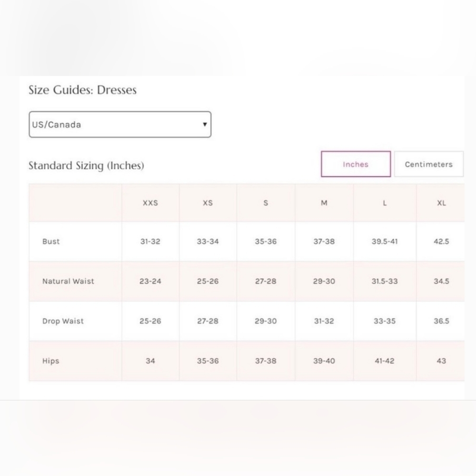476x476 pixels.
Task: Click the Standard Sizing (Inches) heading
Action: (x=86, y=166)
